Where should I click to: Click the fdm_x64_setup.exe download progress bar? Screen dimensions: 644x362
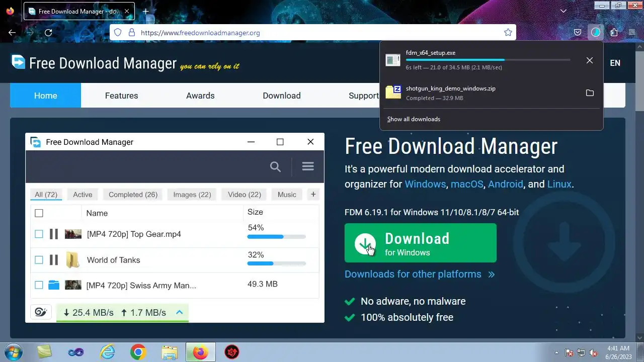[x=488, y=60]
